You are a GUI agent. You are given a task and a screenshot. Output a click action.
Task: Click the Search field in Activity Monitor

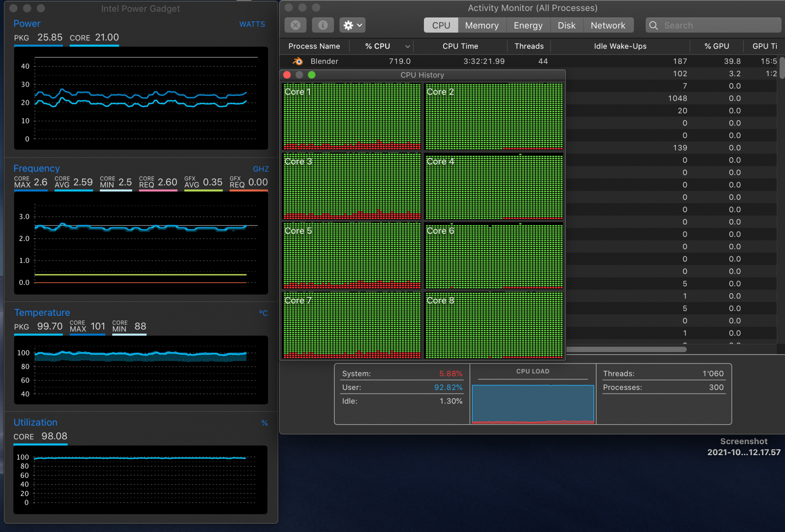tap(713, 26)
